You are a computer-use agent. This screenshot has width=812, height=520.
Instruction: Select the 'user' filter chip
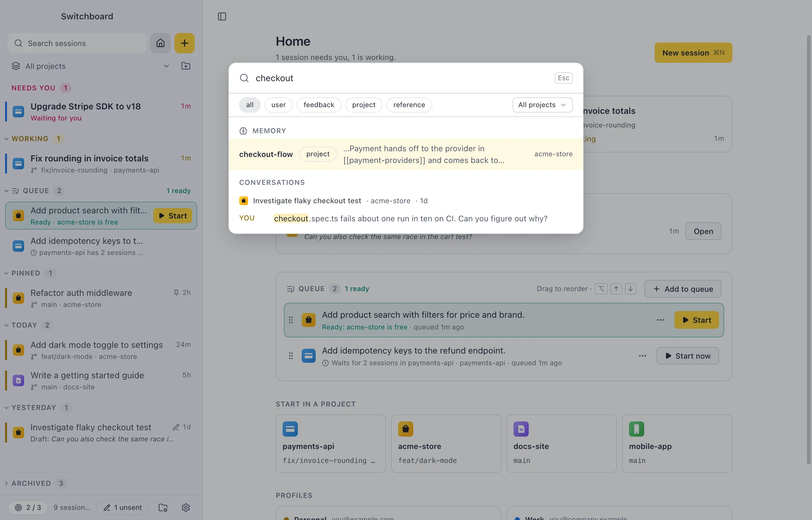[x=278, y=105]
